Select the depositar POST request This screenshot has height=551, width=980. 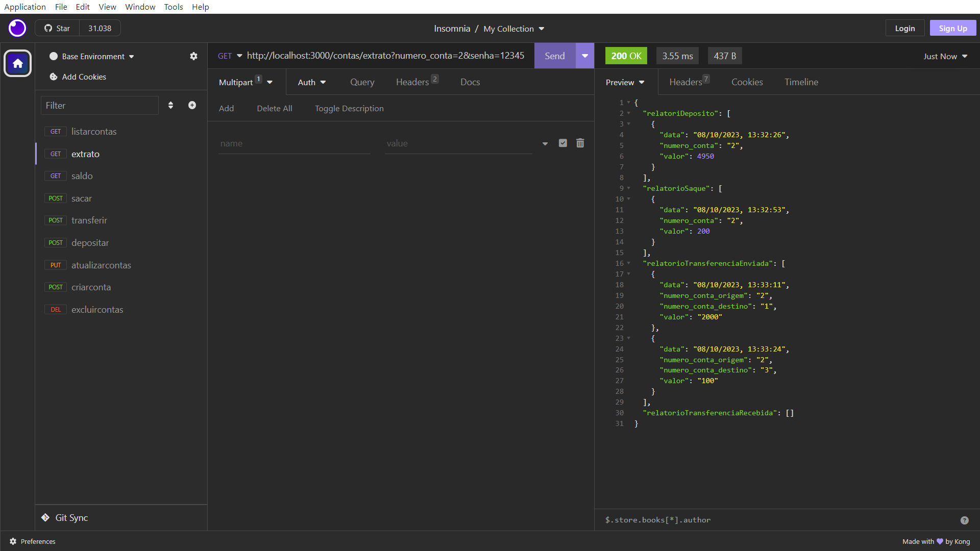point(90,243)
